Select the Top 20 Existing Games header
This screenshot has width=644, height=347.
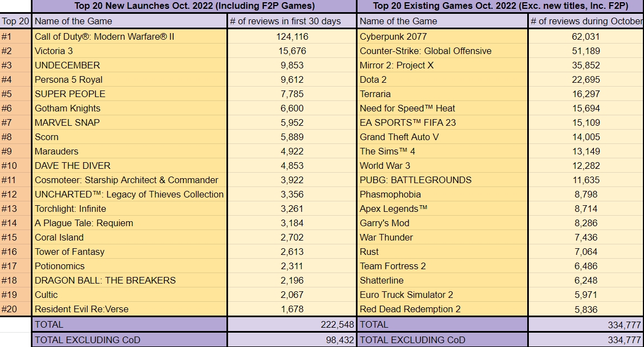[x=500, y=6]
